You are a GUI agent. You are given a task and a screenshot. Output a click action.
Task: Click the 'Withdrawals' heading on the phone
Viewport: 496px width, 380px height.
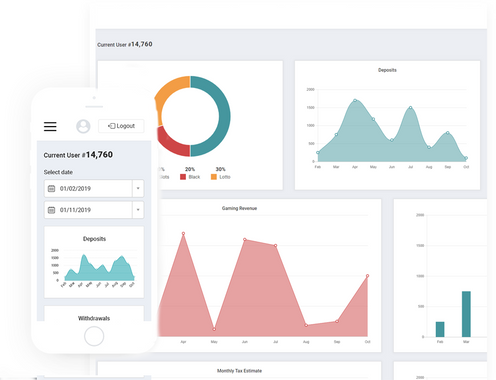(x=94, y=318)
